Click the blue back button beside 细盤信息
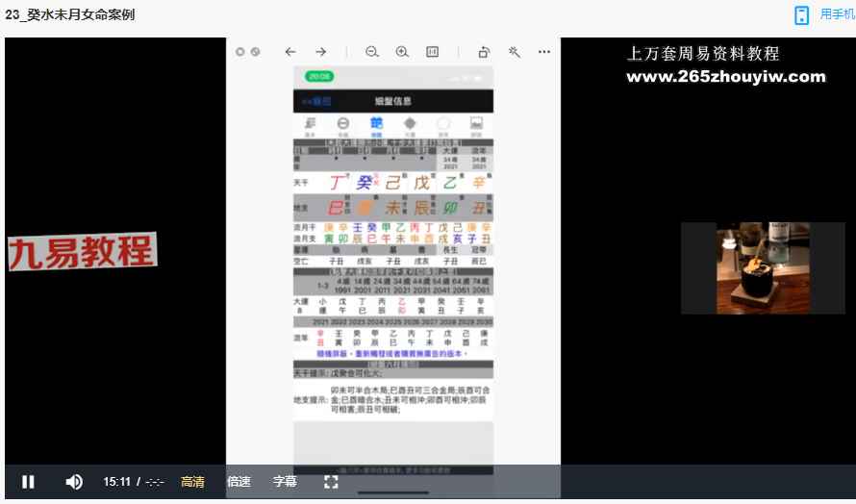 tap(316, 101)
